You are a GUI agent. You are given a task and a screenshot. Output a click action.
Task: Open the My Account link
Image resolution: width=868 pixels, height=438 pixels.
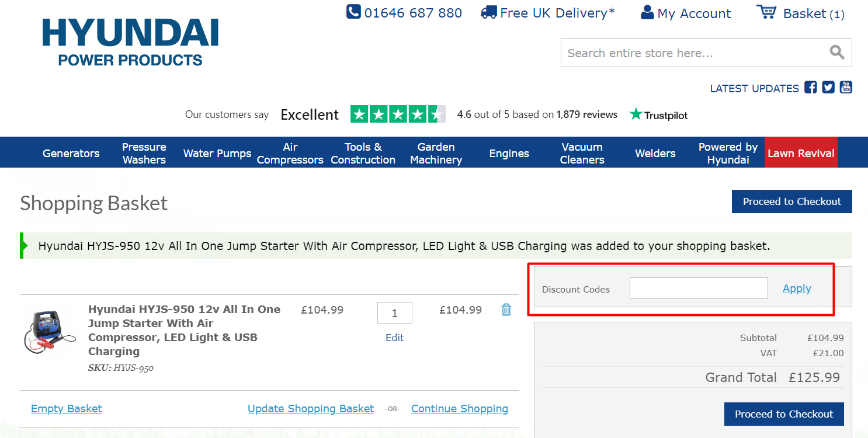694,13
